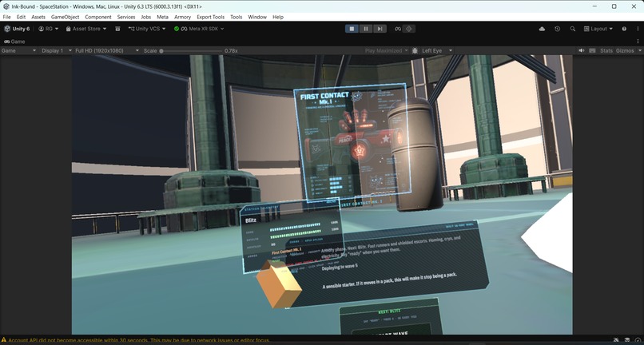This screenshot has height=345, width=644.
Task: Open the Asset Store dropdown
Action: [x=86, y=29]
